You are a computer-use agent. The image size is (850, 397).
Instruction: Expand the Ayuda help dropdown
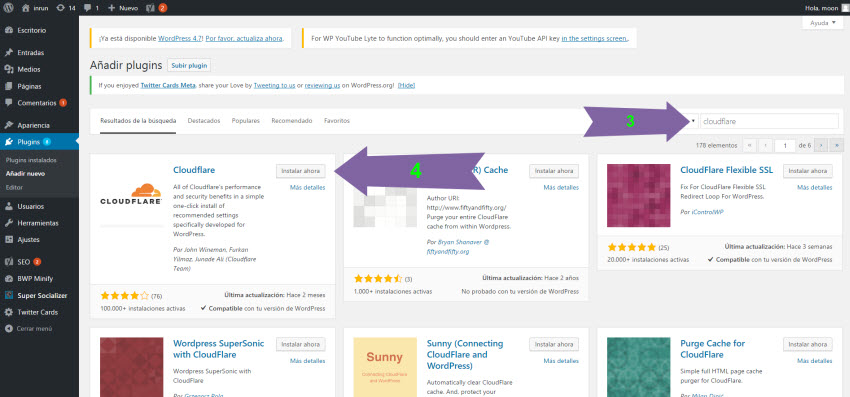[x=822, y=23]
